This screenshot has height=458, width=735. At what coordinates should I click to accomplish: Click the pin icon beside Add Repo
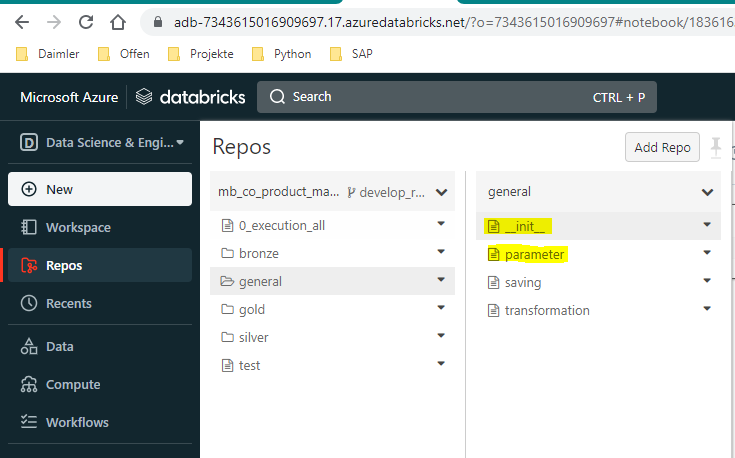click(x=716, y=148)
